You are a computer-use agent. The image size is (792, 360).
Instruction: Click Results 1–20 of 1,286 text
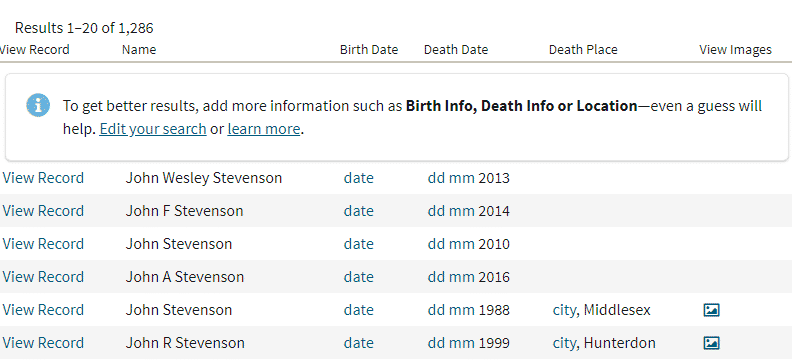[84, 28]
